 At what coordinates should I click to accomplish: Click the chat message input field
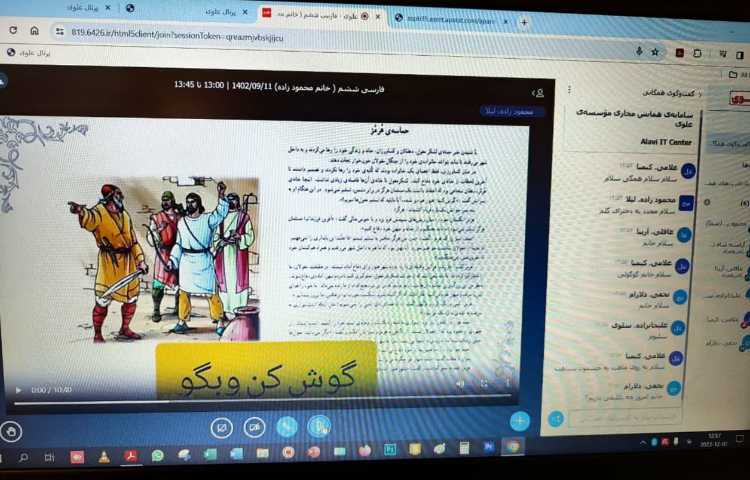624,417
